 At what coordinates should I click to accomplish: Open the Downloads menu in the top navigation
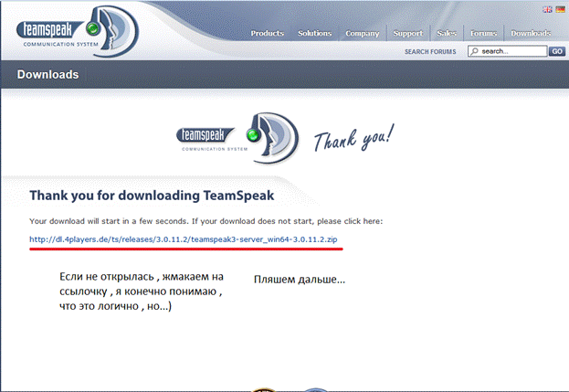tap(531, 33)
